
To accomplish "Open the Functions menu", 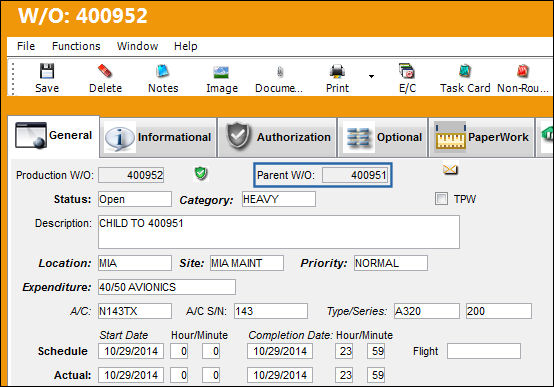I will 76,46.
